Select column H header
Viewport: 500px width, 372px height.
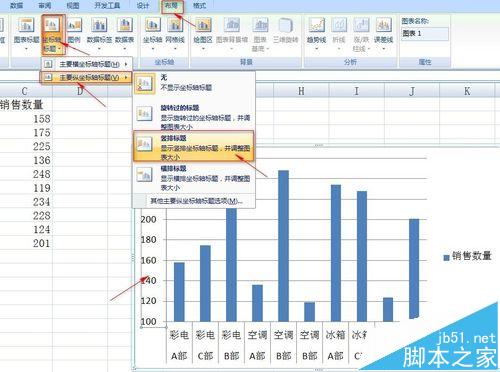(301, 91)
